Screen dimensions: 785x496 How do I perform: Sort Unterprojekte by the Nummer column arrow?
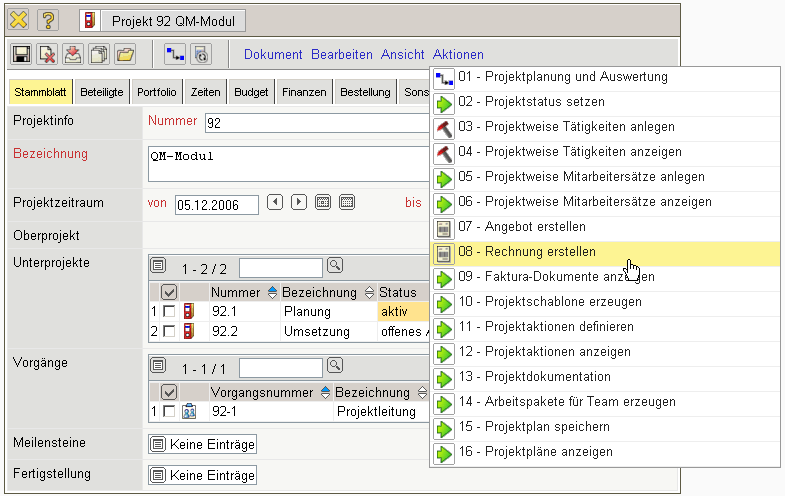pos(273,292)
